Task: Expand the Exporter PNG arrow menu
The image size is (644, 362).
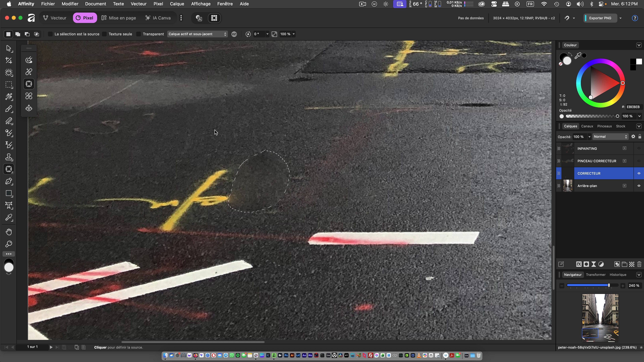Action: tap(621, 18)
